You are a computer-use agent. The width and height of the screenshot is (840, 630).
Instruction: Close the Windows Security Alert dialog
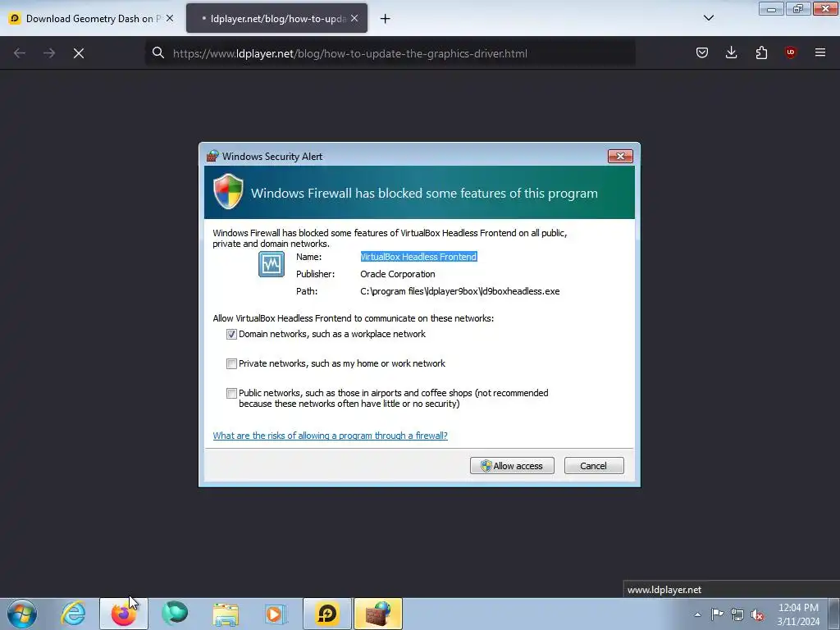(620, 157)
